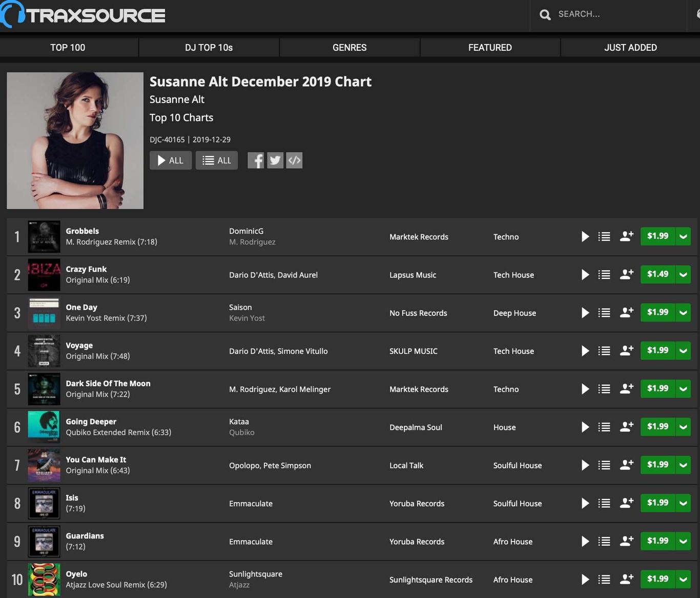Click the search magnifier icon
This screenshot has width=700, height=598.
point(545,15)
